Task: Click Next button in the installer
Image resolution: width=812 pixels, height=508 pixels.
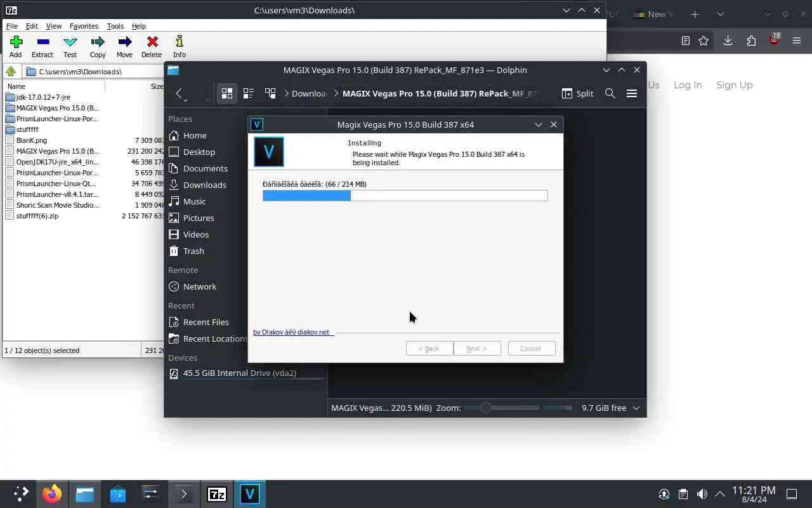Action: click(477, 349)
